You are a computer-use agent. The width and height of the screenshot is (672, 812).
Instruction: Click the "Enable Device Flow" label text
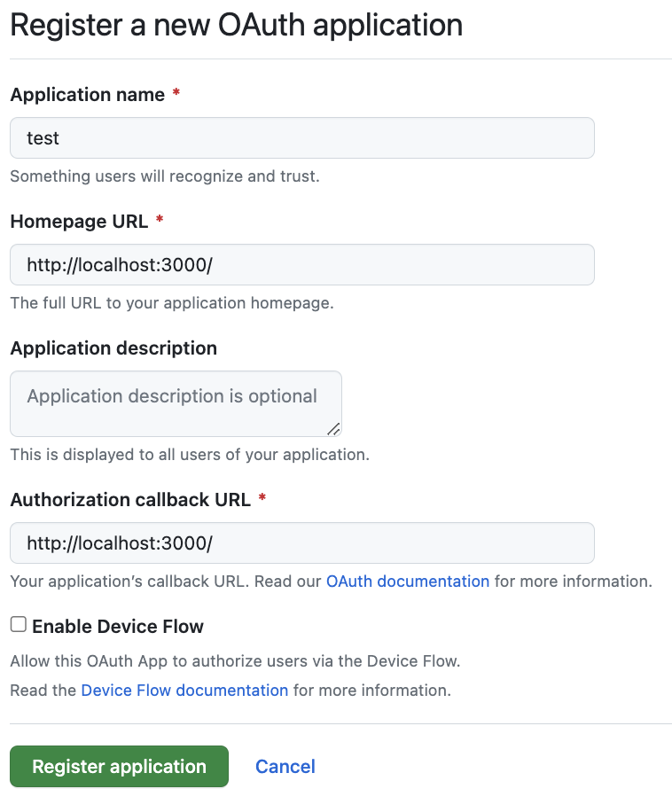[118, 627]
